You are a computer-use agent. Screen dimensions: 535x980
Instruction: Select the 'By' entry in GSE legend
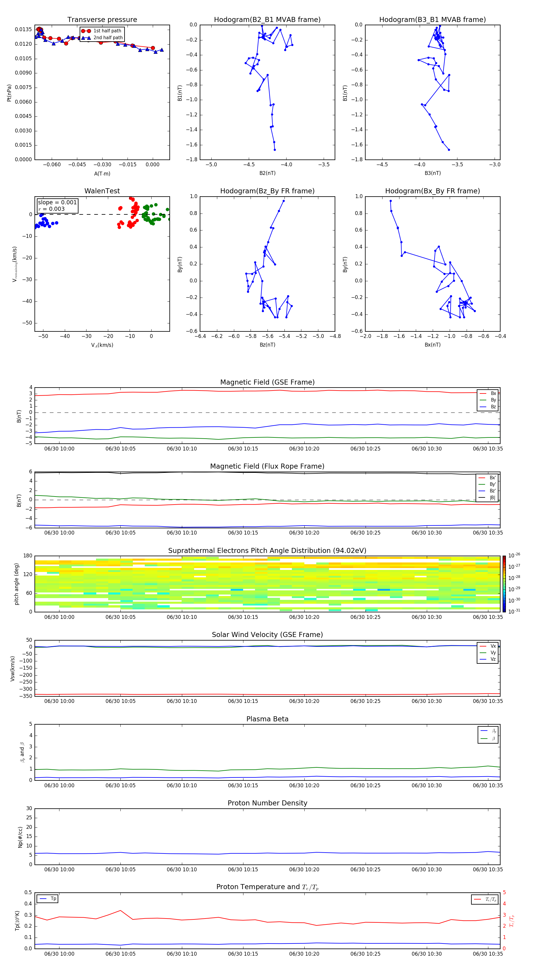(488, 400)
